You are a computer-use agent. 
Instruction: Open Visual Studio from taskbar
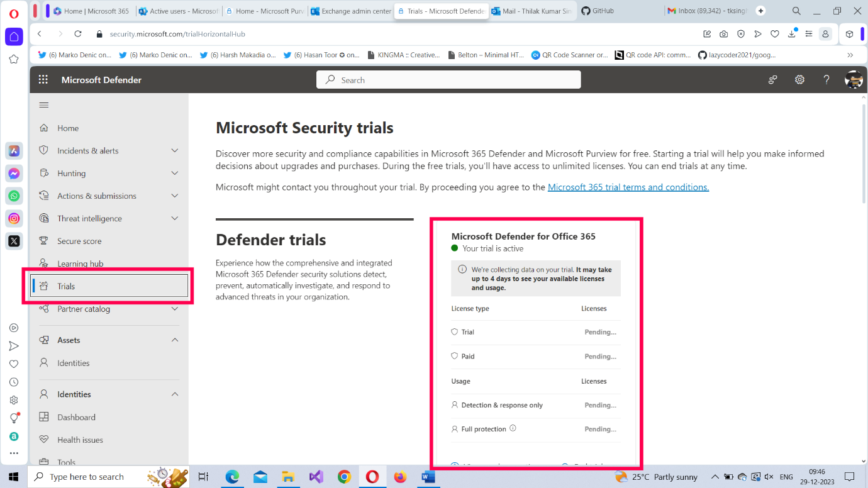click(316, 477)
